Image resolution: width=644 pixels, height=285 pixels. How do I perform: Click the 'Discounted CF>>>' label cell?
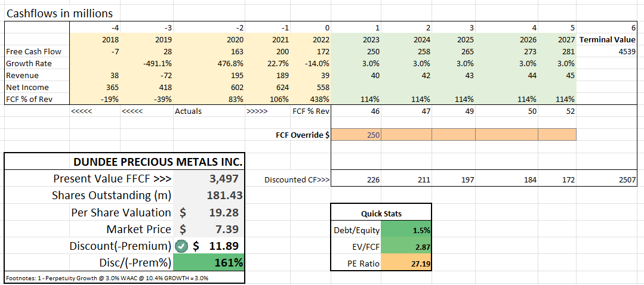click(x=297, y=179)
